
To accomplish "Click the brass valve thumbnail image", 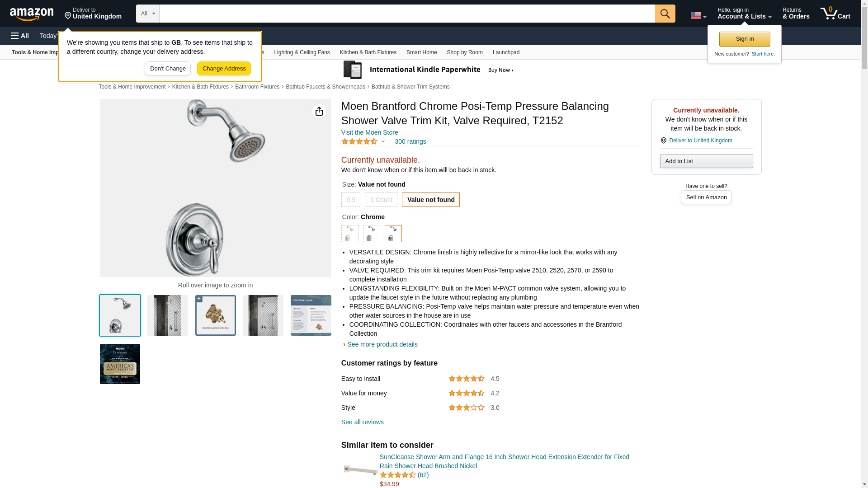I will point(215,315).
